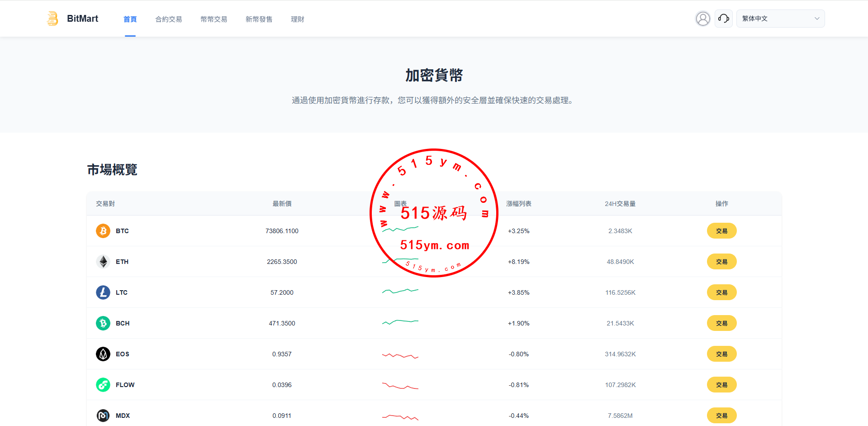Image resolution: width=868 pixels, height=426 pixels.
Task: Click the Bitcoin BTC coin icon
Action: point(103,231)
